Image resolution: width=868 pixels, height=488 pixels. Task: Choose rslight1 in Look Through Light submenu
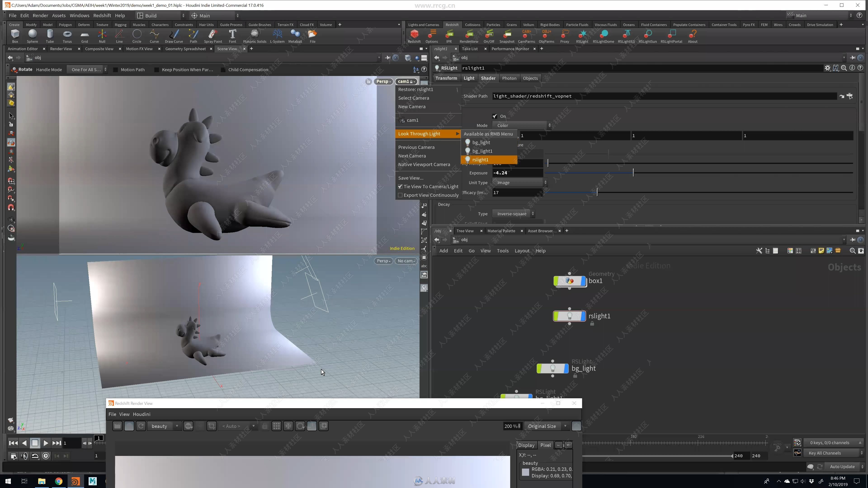coord(489,160)
